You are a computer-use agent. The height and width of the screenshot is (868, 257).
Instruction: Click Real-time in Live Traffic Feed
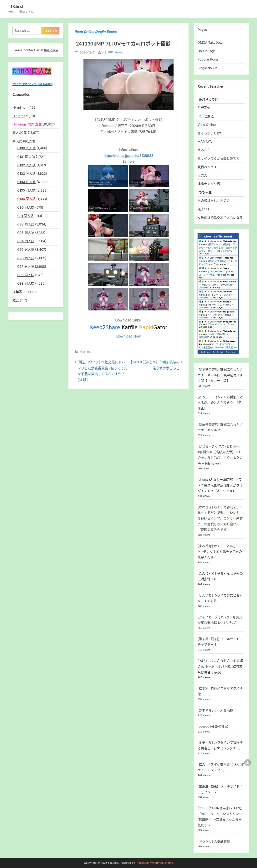pos(205,352)
